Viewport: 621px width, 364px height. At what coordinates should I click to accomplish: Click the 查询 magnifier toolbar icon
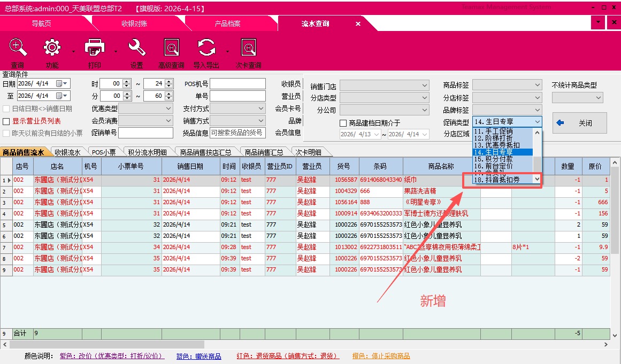18,48
